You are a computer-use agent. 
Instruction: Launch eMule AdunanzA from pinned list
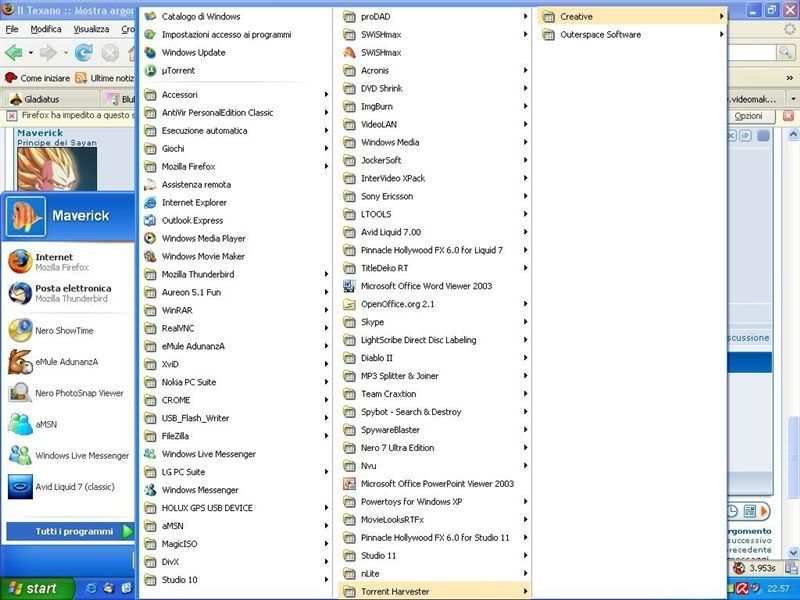[68, 362]
